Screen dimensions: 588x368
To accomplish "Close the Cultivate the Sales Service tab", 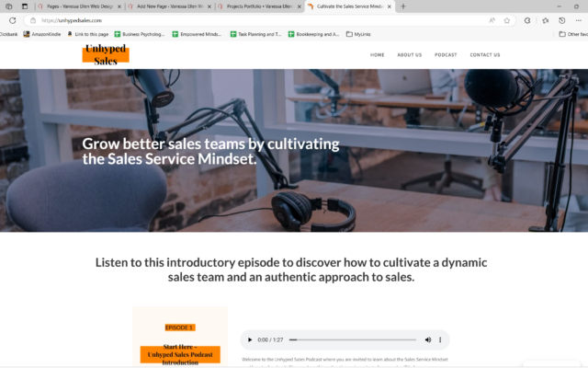I will pos(390,6).
